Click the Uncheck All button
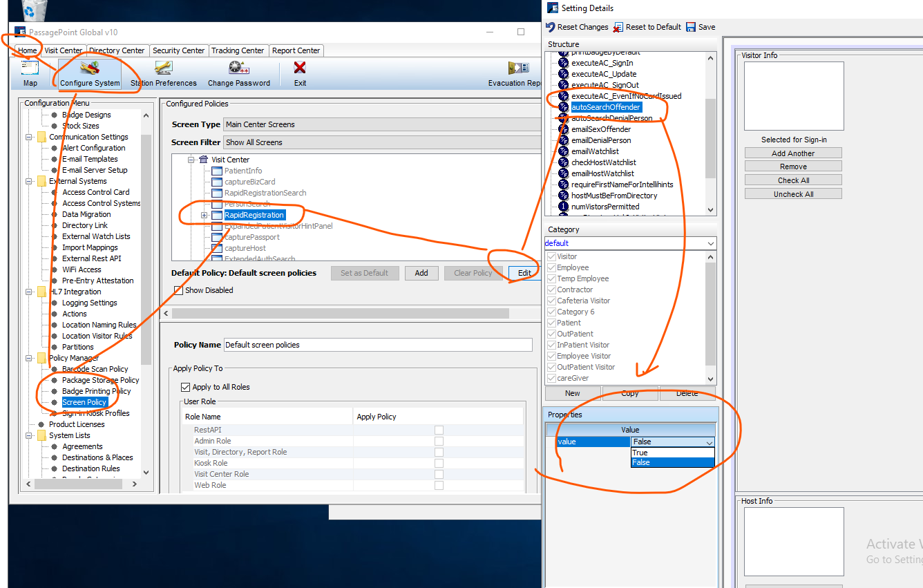923x588 pixels. [793, 194]
